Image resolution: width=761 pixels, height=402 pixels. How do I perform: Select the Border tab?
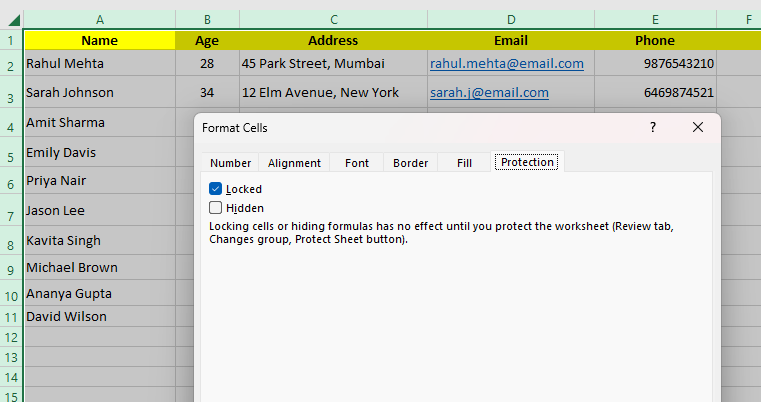click(410, 163)
